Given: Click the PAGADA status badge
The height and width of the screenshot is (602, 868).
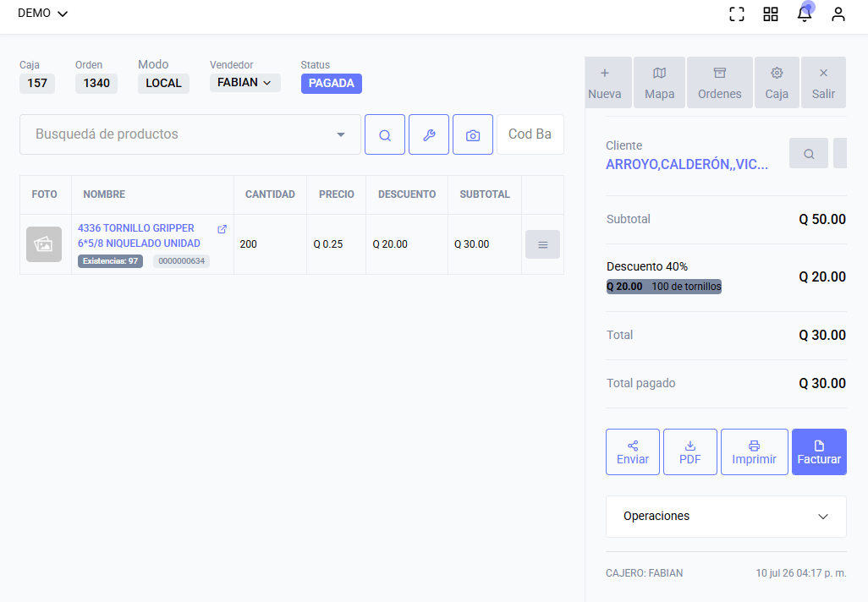Looking at the screenshot, I should tap(332, 84).
